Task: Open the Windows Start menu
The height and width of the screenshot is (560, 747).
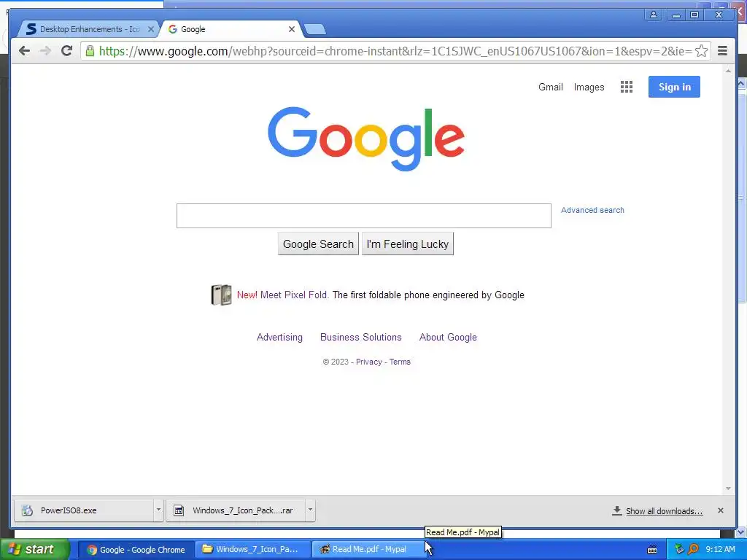Action: coord(35,550)
